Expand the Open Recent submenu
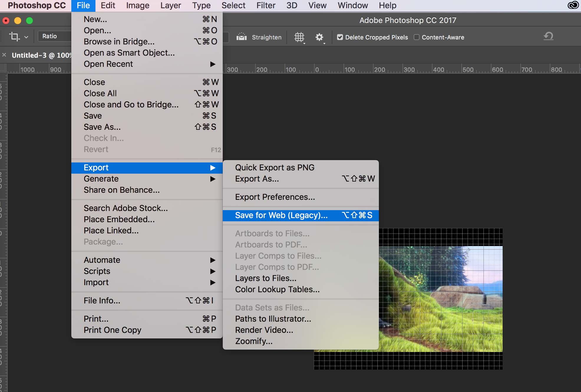This screenshot has height=392, width=581. coord(147,64)
